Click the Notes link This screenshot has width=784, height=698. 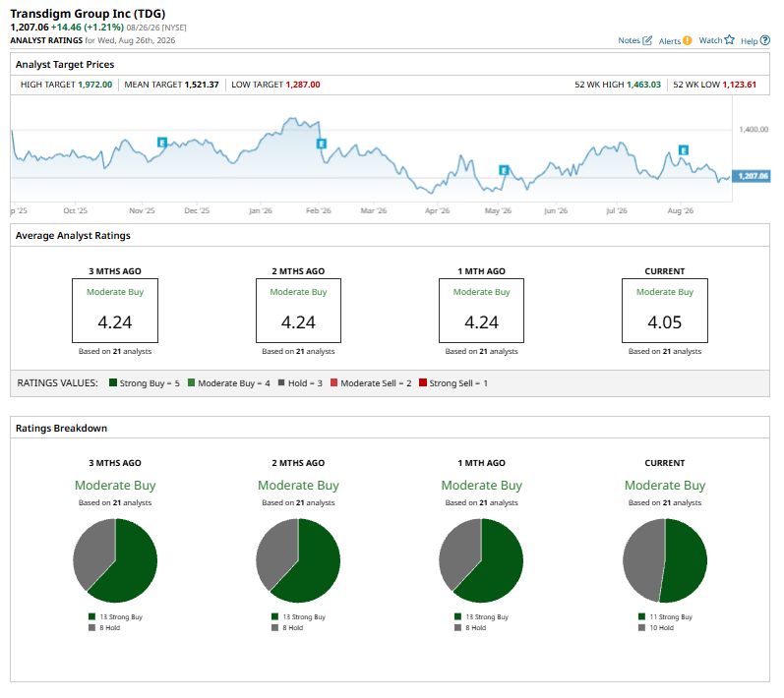click(629, 40)
